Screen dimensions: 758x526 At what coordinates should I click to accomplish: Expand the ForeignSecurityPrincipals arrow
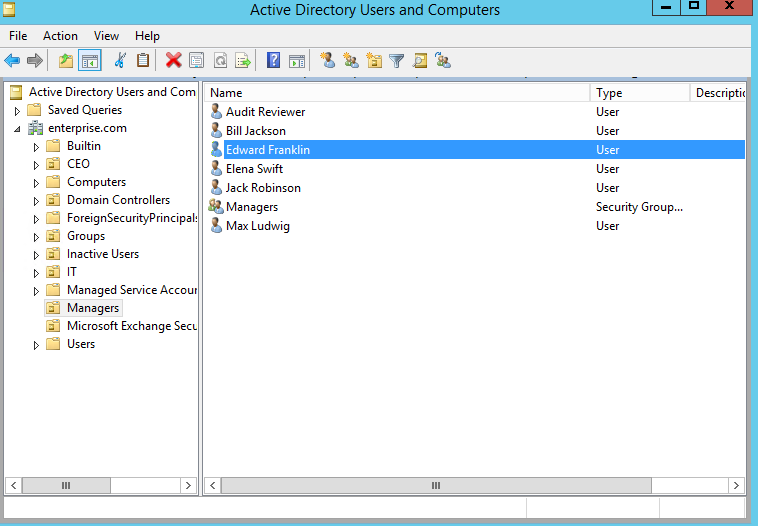click(36, 219)
